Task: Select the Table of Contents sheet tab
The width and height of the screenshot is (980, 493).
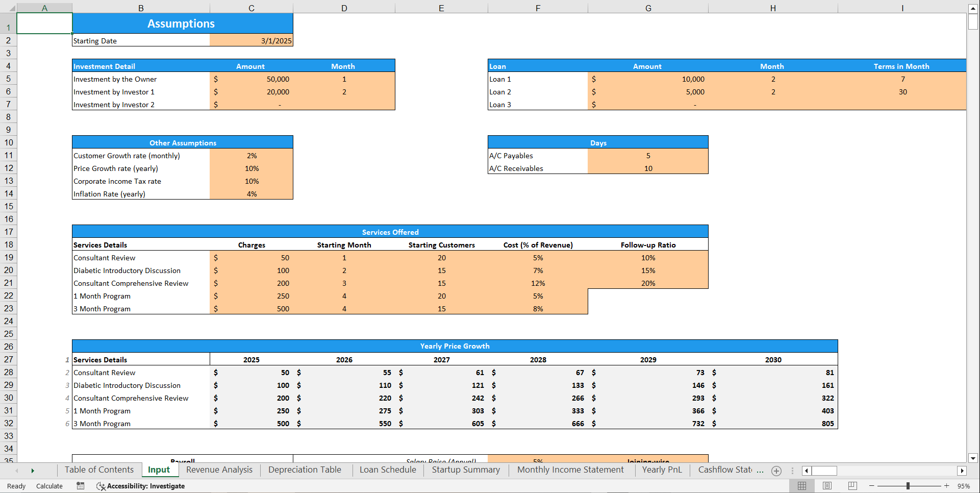Action: point(99,470)
